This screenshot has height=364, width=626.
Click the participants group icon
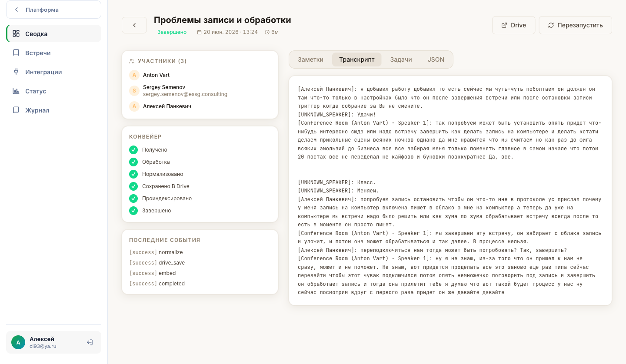pyautogui.click(x=132, y=61)
